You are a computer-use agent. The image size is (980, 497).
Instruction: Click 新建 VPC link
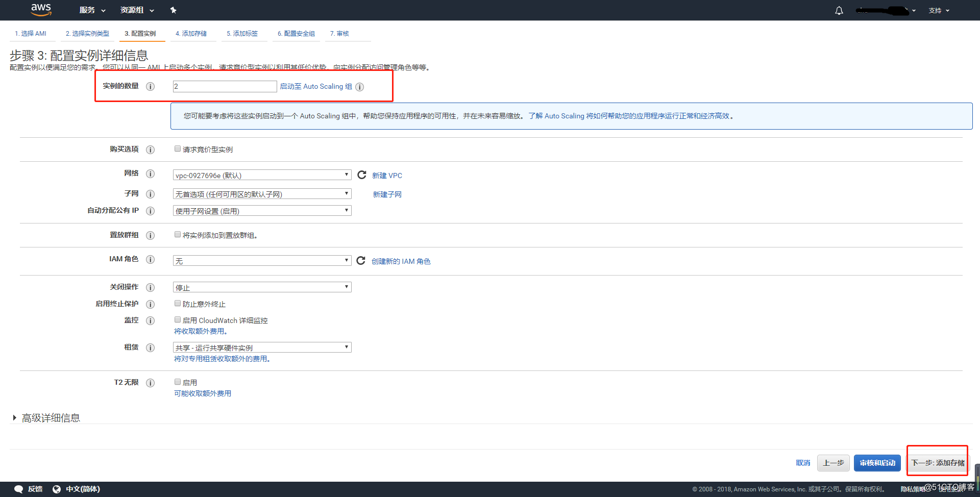(387, 176)
